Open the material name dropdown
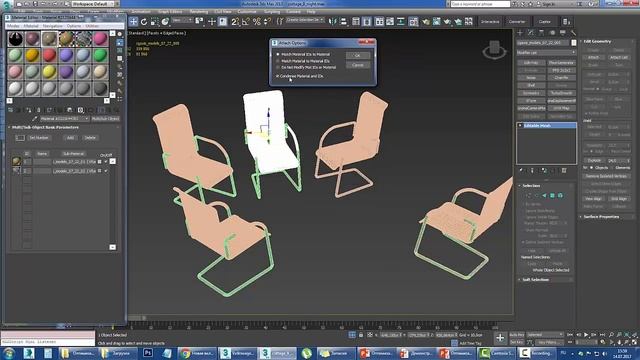 64,119
